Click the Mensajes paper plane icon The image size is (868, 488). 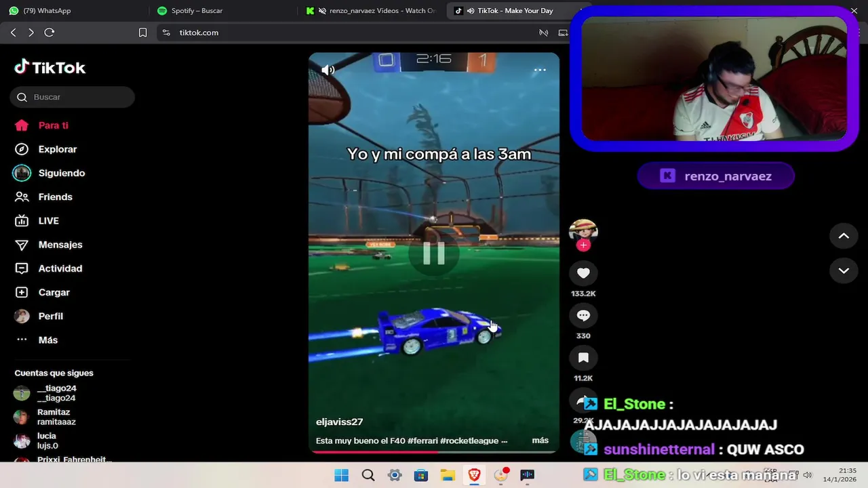[x=22, y=245]
